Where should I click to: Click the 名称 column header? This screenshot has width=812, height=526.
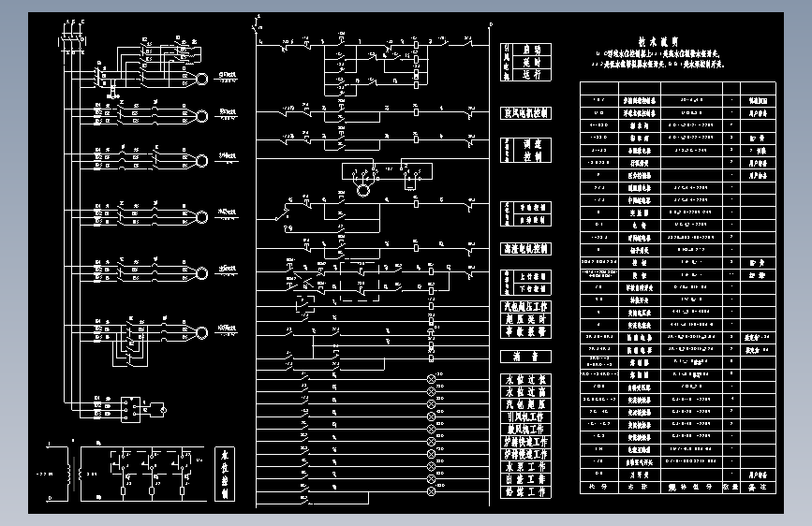pos(639,487)
